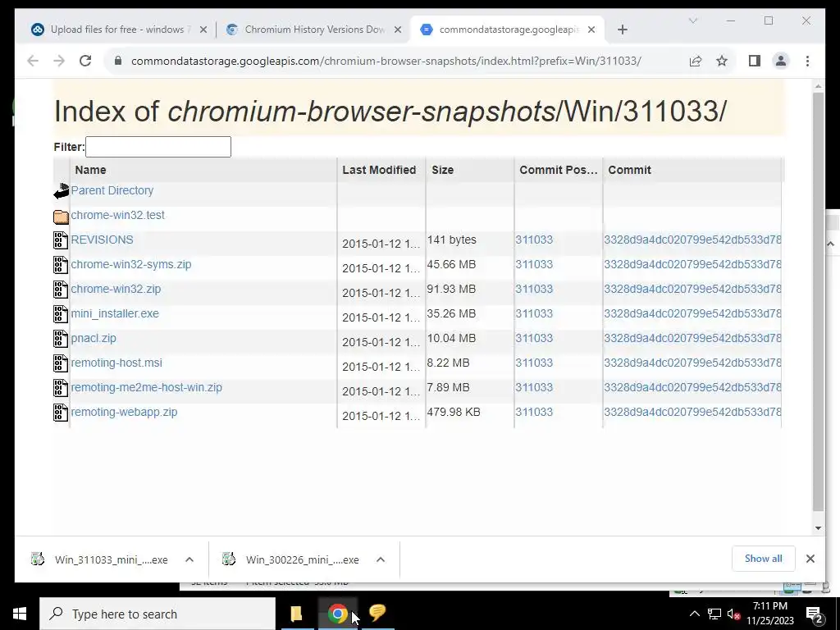Sort by Commit Position column header
This screenshot has width=840, height=630.
click(558, 170)
